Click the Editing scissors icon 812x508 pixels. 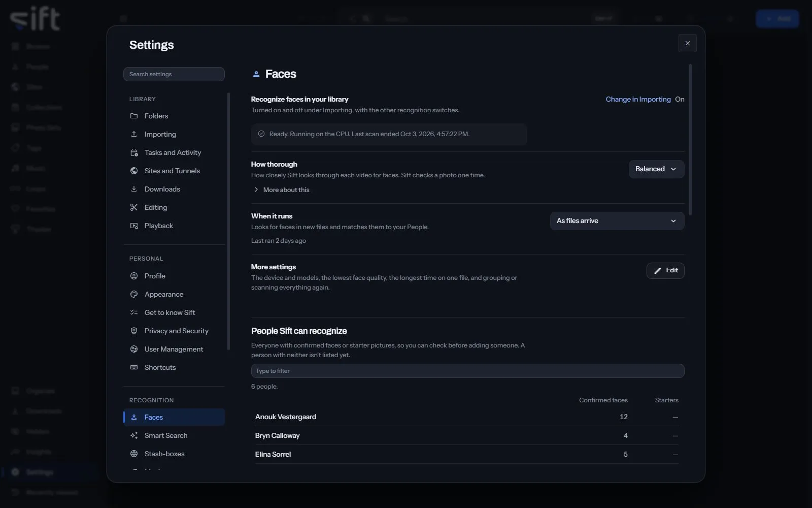(134, 207)
